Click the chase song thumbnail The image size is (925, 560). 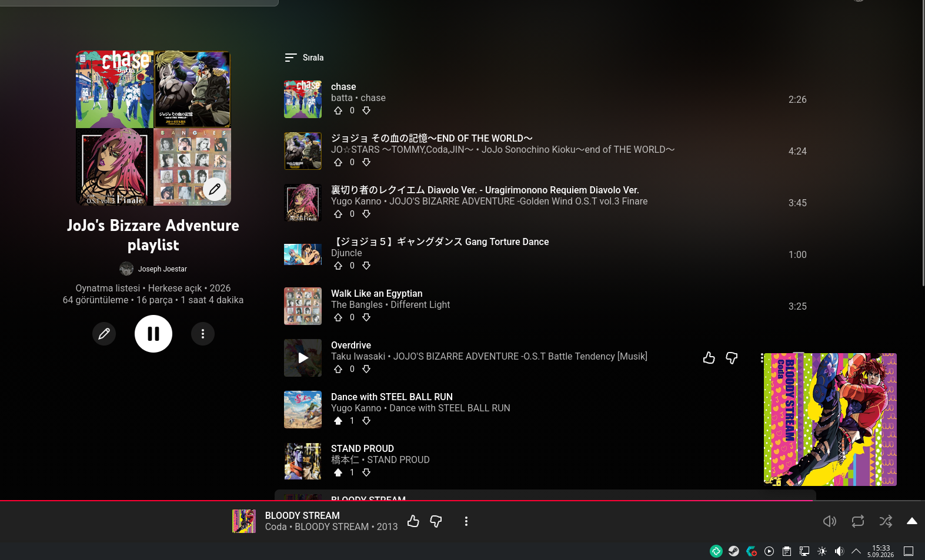(303, 99)
